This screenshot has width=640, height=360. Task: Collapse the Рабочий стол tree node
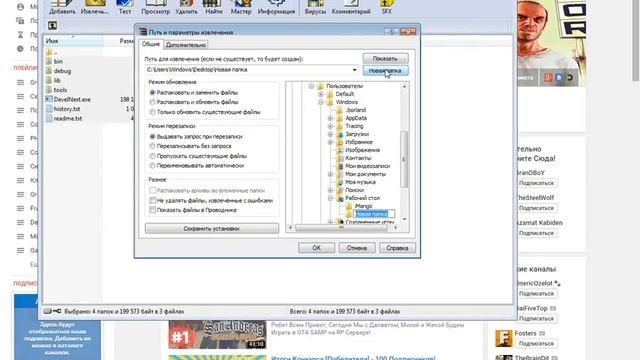[x=331, y=198]
